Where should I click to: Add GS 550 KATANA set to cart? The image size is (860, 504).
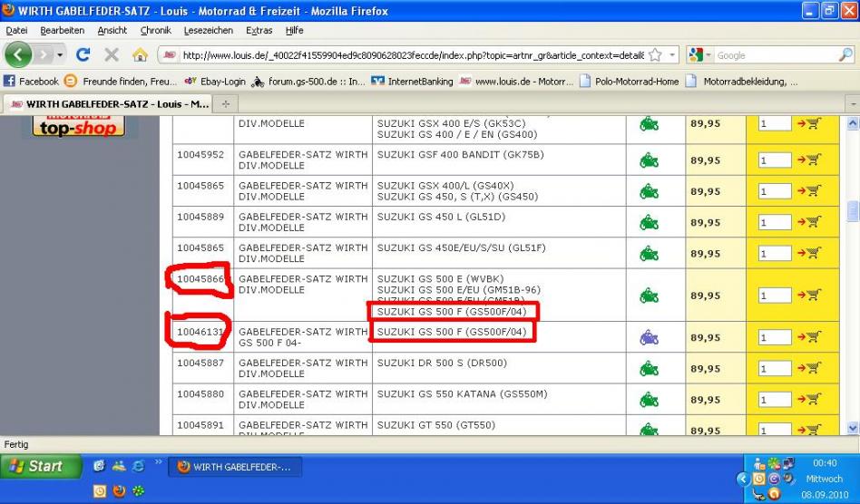tap(809, 400)
